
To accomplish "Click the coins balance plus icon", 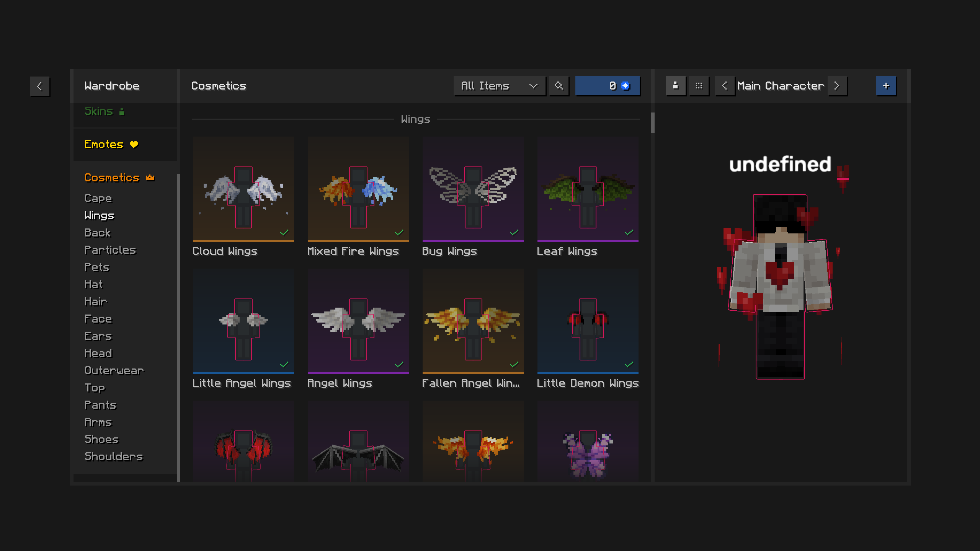I will point(626,86).
